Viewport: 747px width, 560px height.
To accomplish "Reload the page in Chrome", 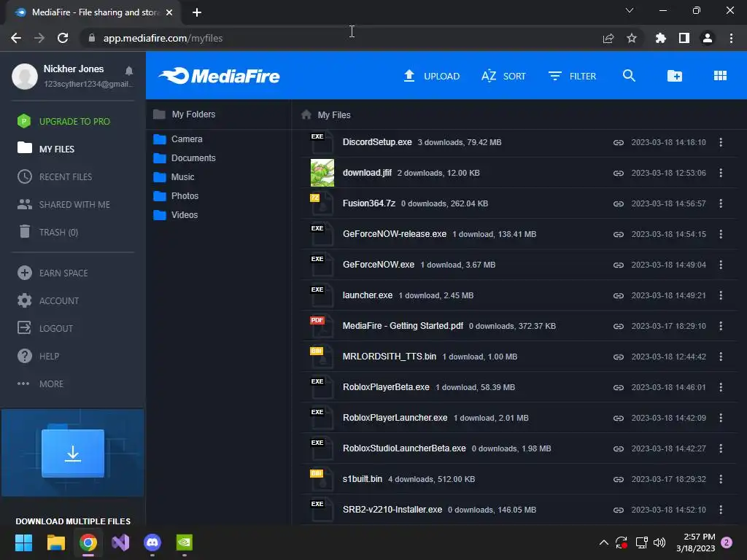I will click(x=63, y=38).
